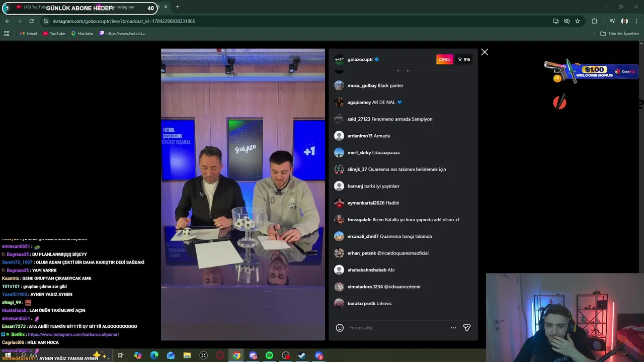Close the Instagram tab
Image resolution: width=644 pixels, height=362 pixels.
click(x=166, y=7)
